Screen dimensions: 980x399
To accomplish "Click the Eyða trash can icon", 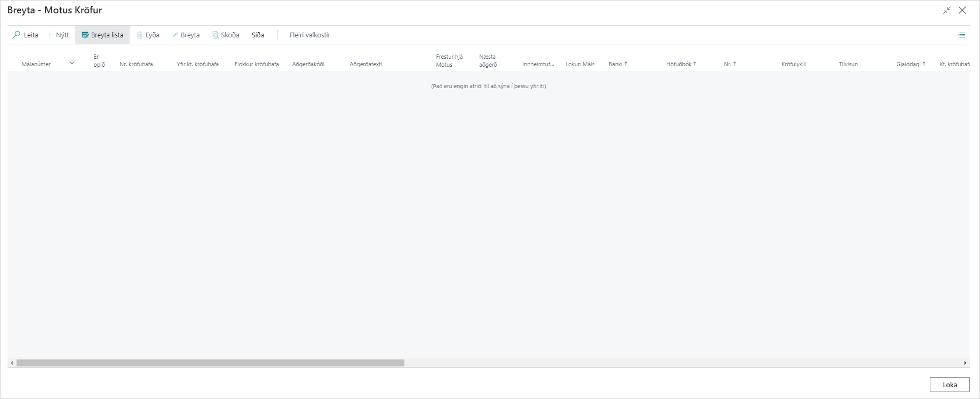I will click(140, 35).
